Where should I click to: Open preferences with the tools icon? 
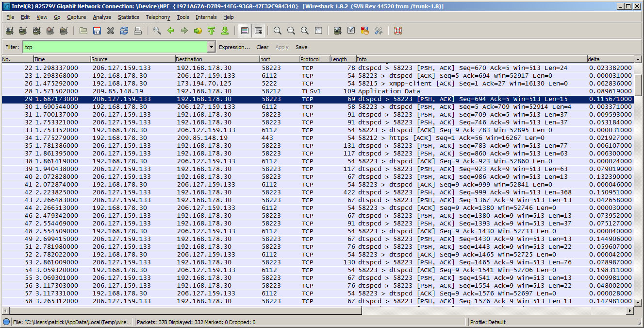click(379, 31)
